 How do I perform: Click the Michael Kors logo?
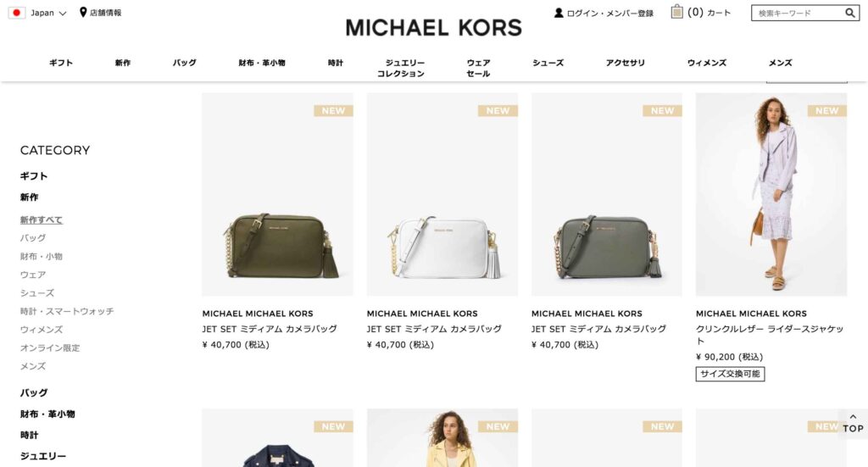(x=433, y=28)
